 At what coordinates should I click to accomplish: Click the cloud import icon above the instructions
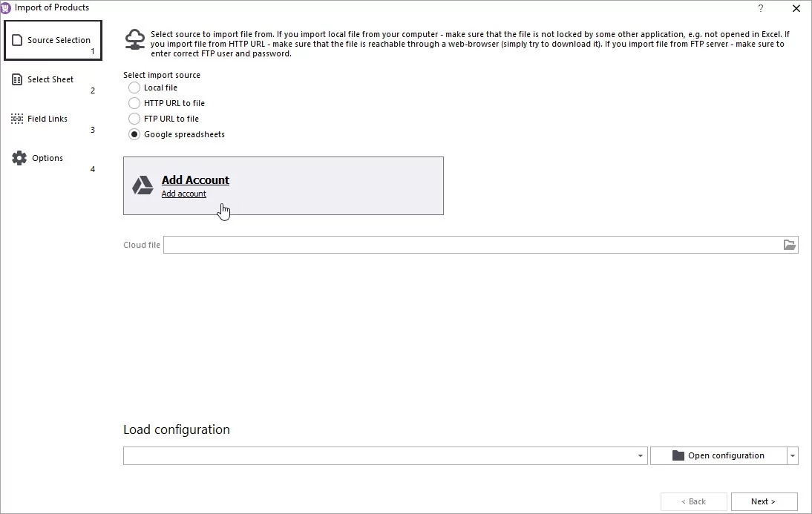tap(135, 40)
